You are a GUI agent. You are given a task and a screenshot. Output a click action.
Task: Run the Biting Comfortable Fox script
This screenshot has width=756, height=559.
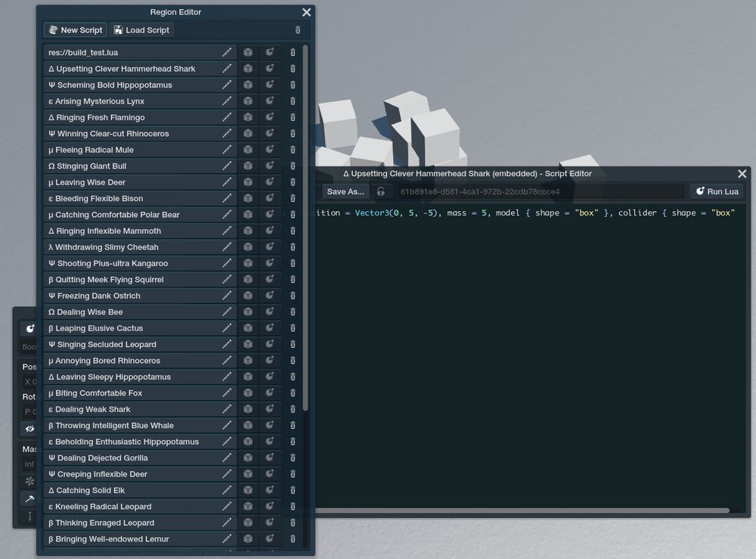pyautogui.click(x=270, y=393)
